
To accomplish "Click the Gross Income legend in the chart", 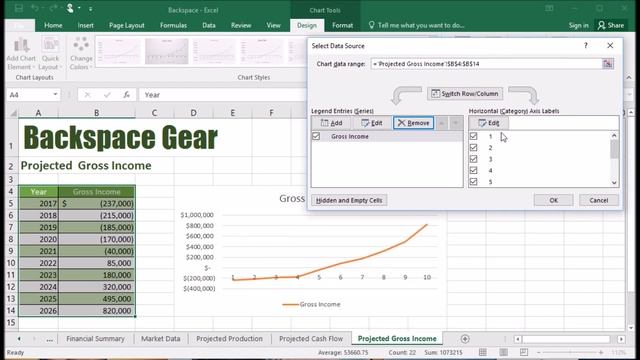I will (x=311, y=304).
